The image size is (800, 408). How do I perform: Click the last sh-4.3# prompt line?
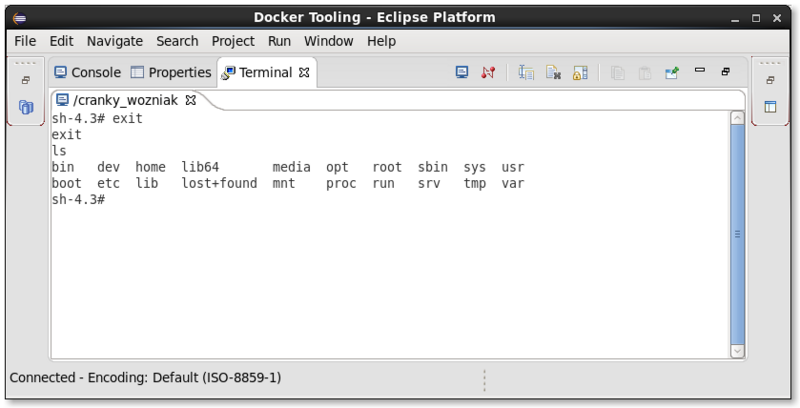[78, 199]
